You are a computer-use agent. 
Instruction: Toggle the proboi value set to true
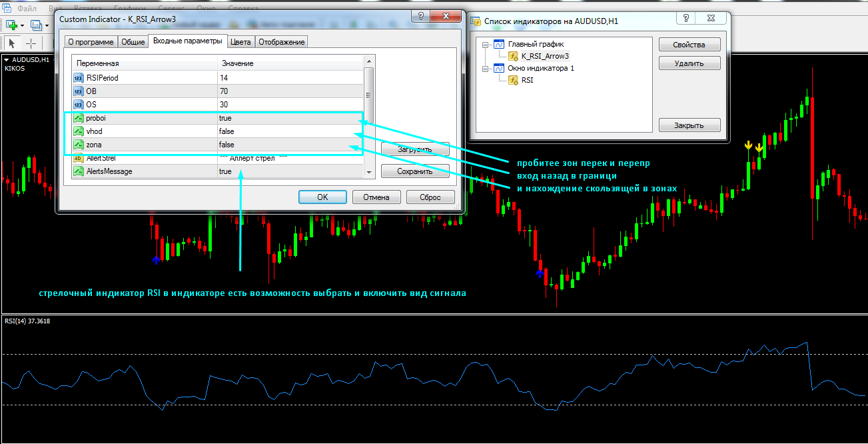pyautogui.click(x=225, y=118)
